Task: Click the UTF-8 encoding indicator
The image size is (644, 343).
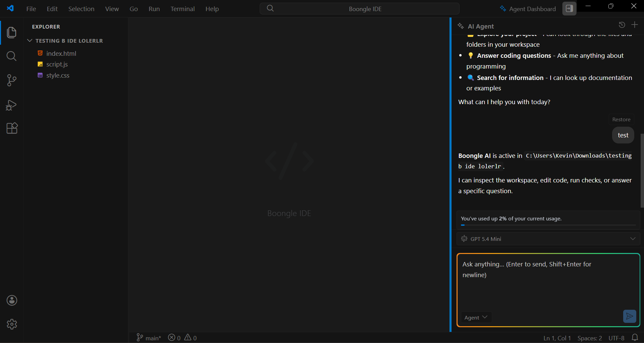Action: click(616, 338)
